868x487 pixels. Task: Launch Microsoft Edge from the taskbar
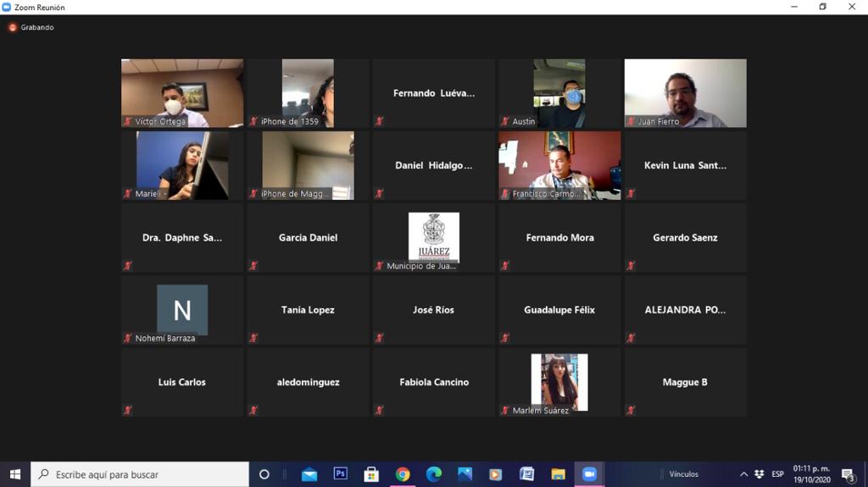point(434,474)
